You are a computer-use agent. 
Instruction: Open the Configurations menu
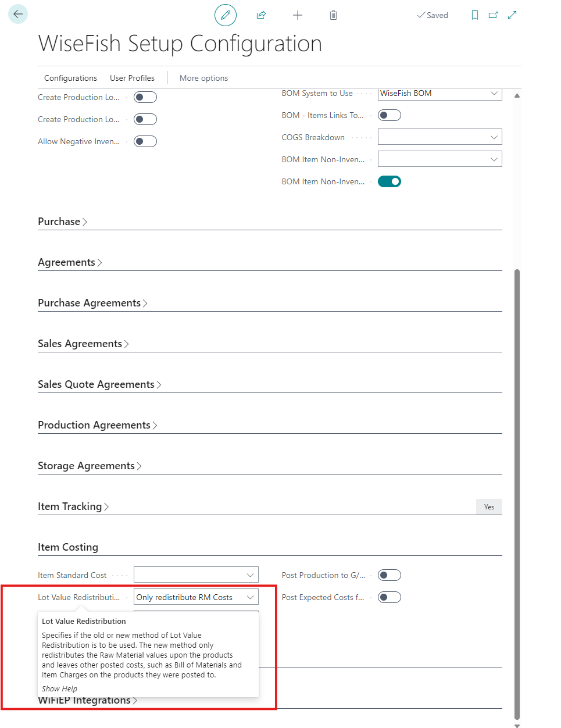point(70,78)
